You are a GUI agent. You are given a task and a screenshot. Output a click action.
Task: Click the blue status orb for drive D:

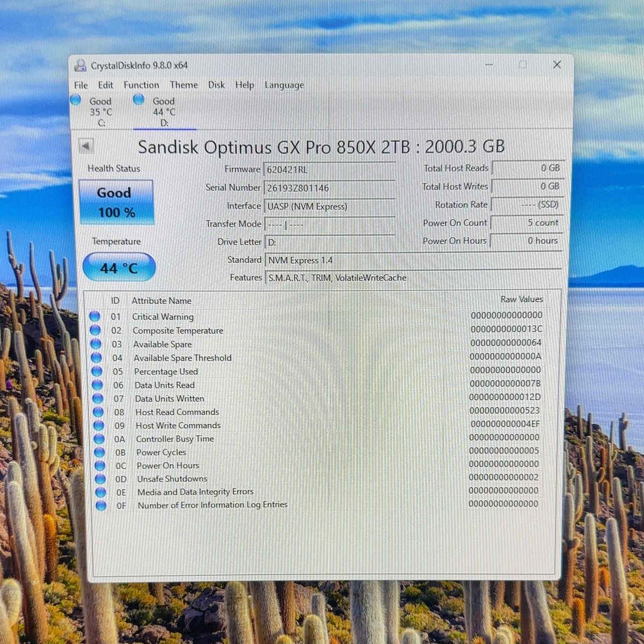(x=138, y=99)
